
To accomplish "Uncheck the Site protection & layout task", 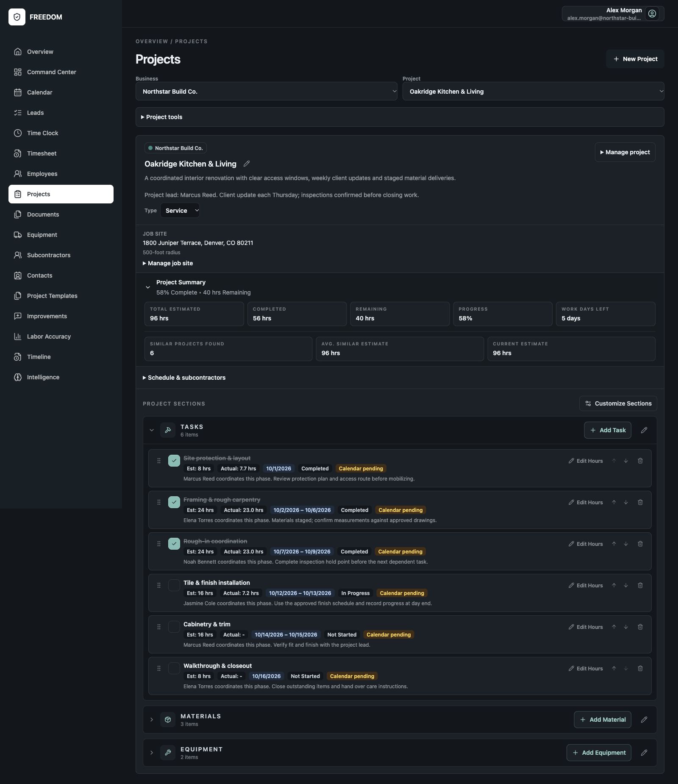I will coord(174,461).
